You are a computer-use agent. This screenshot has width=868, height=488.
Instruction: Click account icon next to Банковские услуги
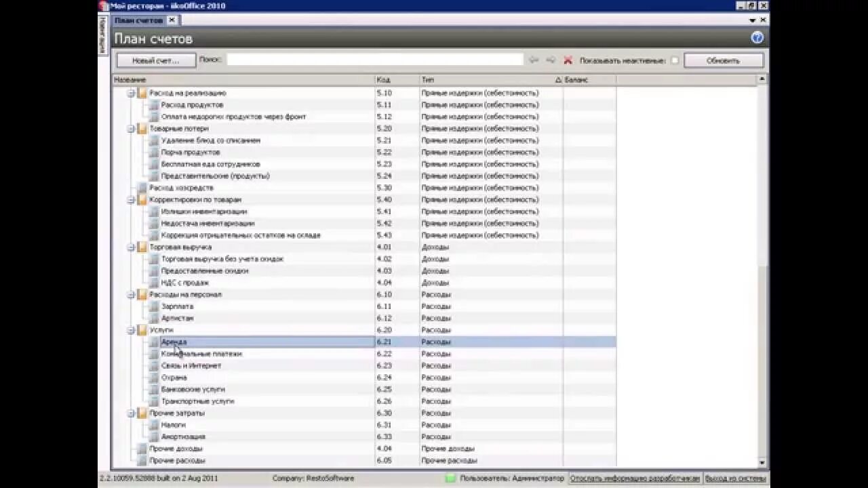tap(154, 389)
